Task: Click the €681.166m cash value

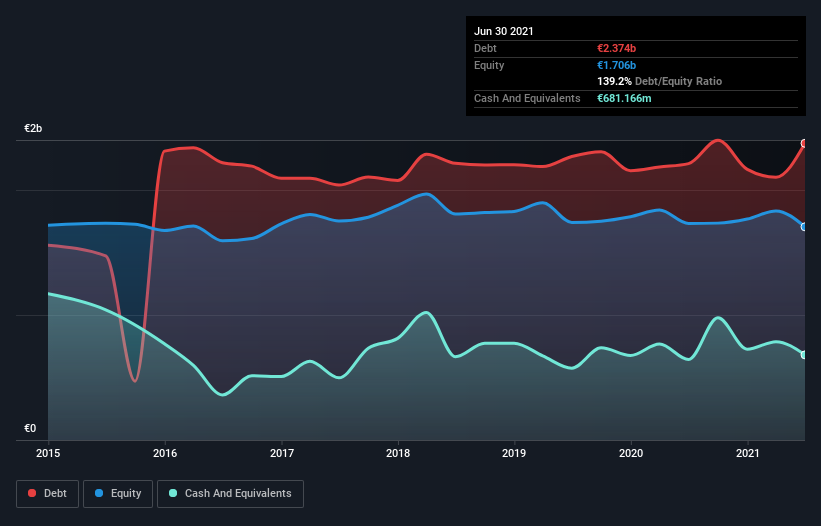Action: pyautogui.click(x=624, y=98)
